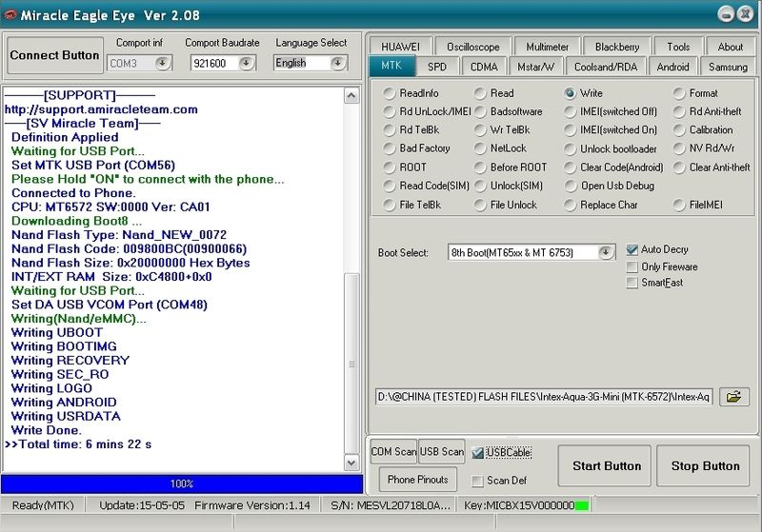Click the log panel scrollbar thumb
Screen dimensions: 762x532
coord(351,364)
